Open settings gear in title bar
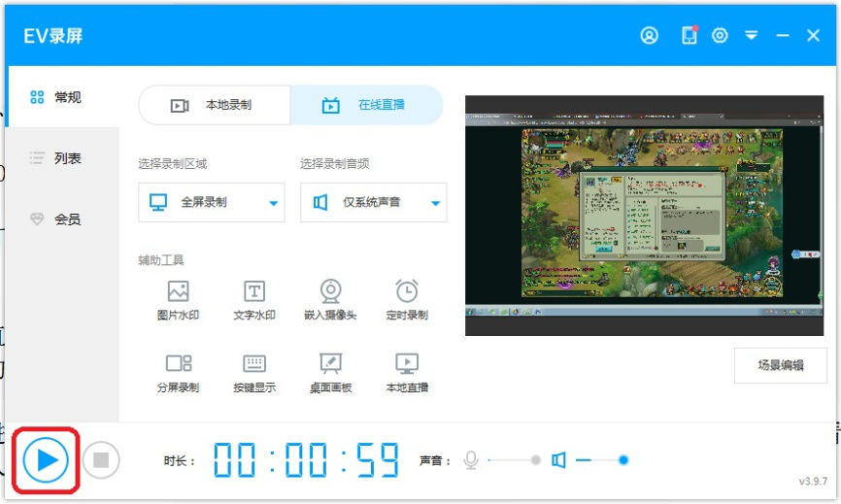Screen dimensions: 841x504 coord(720,35)
